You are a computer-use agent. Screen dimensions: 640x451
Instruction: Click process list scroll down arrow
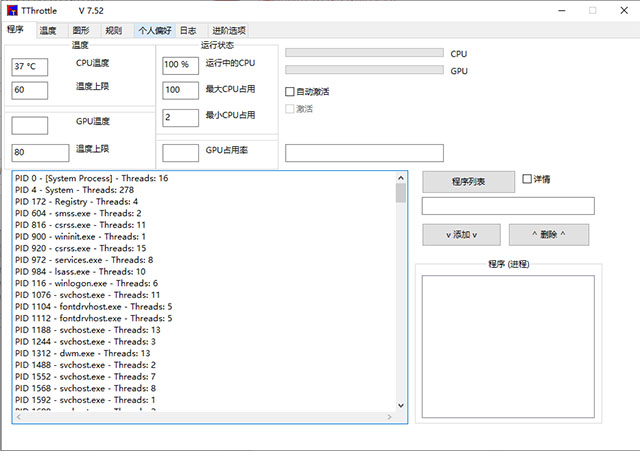tap(401, 405)
